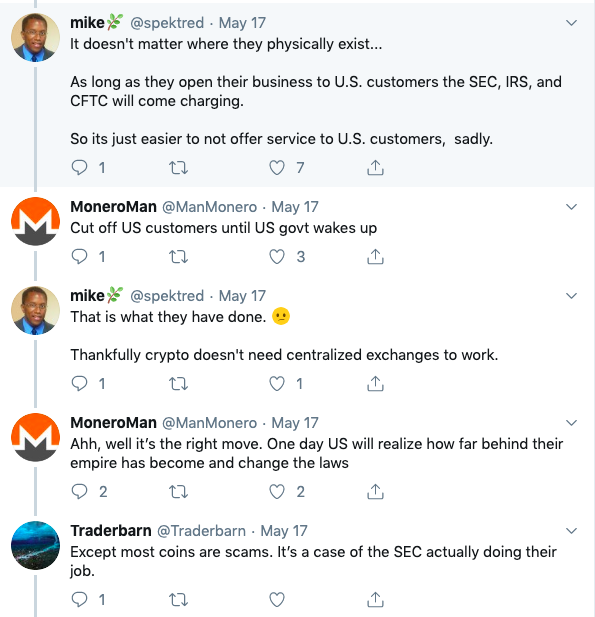
Task: Reply to MoneroMan's 'right move' tweet
Action: (x=79, y=491)
